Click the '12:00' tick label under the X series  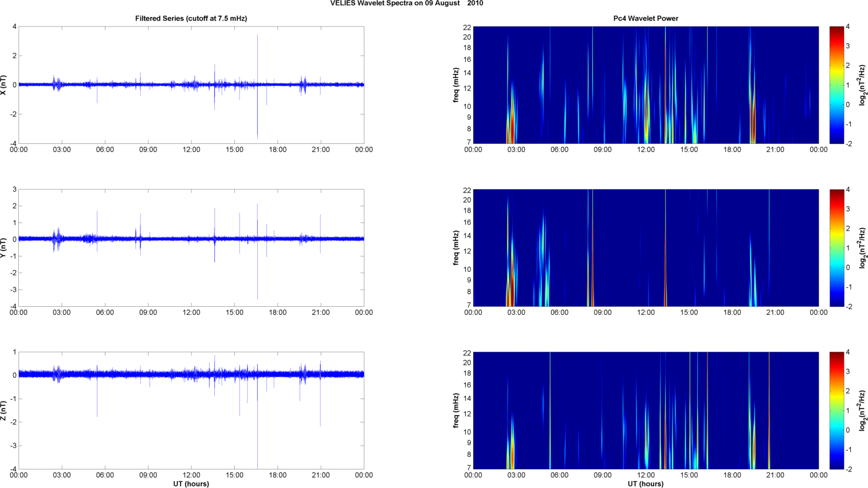(x=191, y=150)
